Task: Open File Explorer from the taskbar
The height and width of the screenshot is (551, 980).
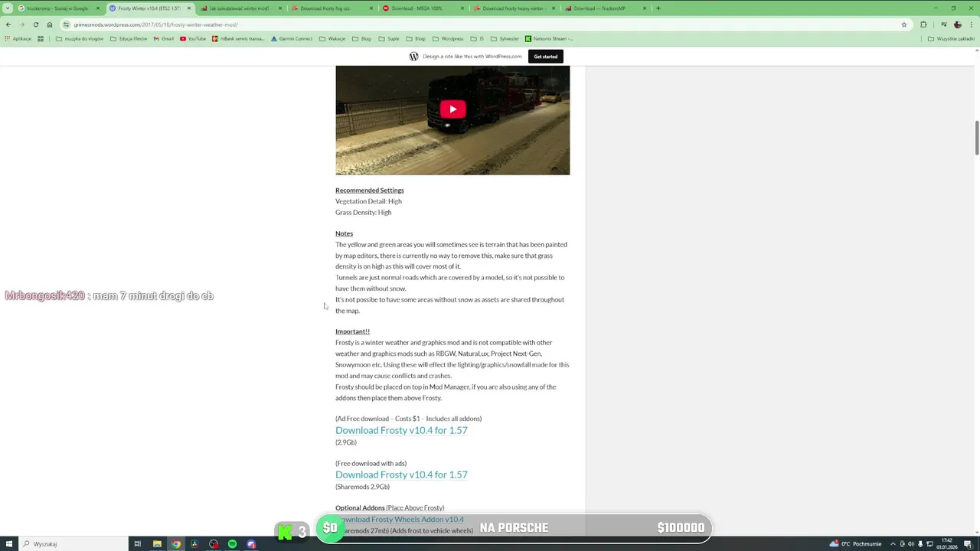Action: click(x=157, y=544)
